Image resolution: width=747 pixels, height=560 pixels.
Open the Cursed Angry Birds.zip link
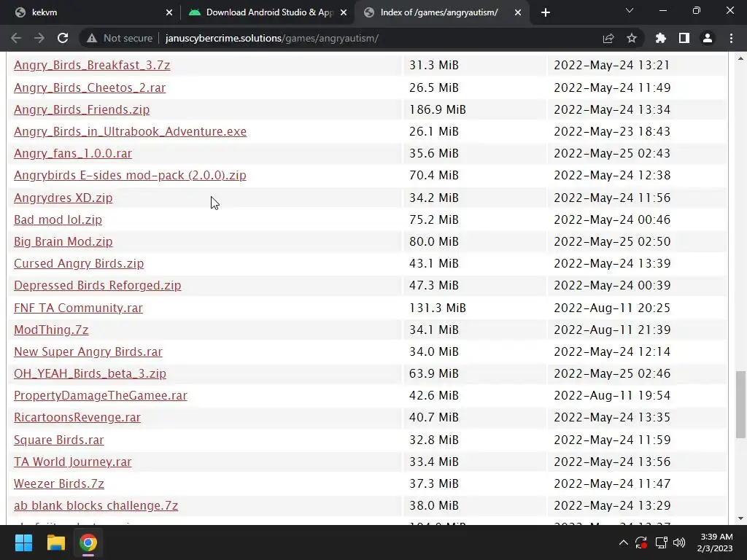[x=79, y=263]
